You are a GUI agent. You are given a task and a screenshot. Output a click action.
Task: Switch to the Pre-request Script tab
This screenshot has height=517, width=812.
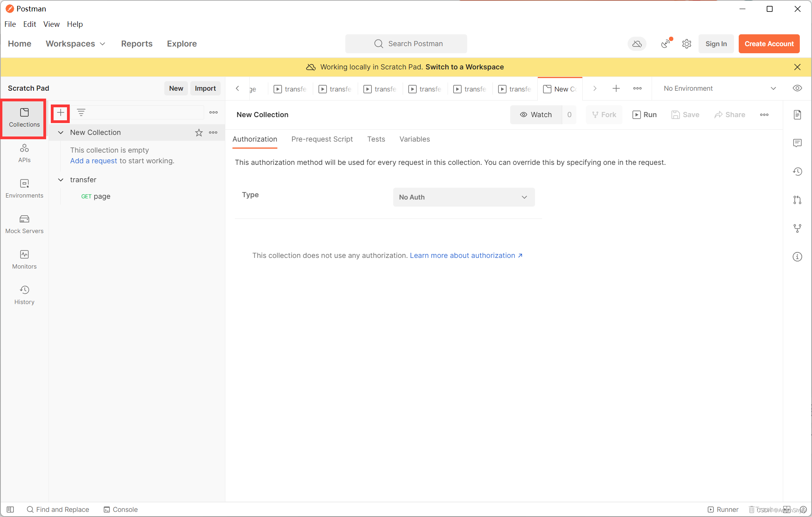(x=322, y=139)
